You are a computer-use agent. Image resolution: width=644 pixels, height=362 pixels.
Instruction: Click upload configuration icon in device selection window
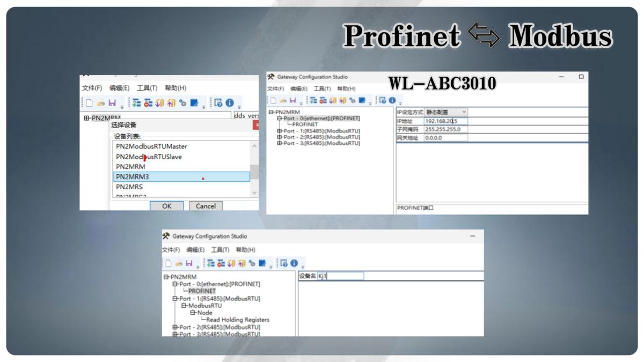click(171, 103)
